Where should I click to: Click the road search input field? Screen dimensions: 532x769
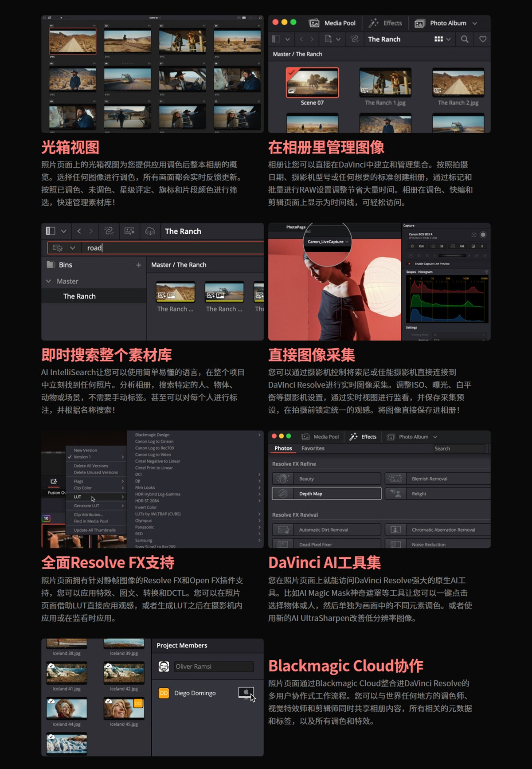pyautogui.click(x=173, y=248)
